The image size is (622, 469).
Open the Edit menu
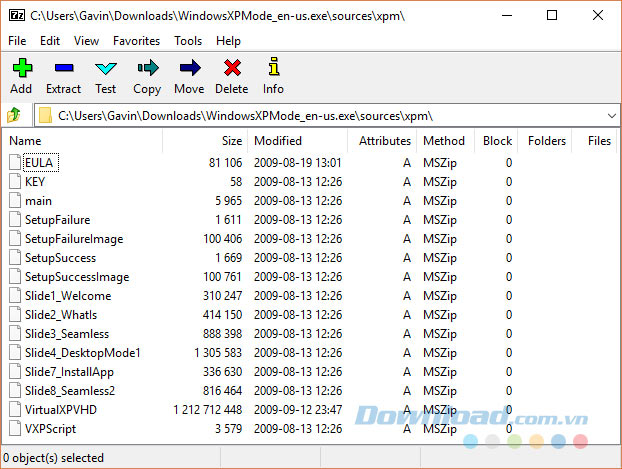[50, 41]
